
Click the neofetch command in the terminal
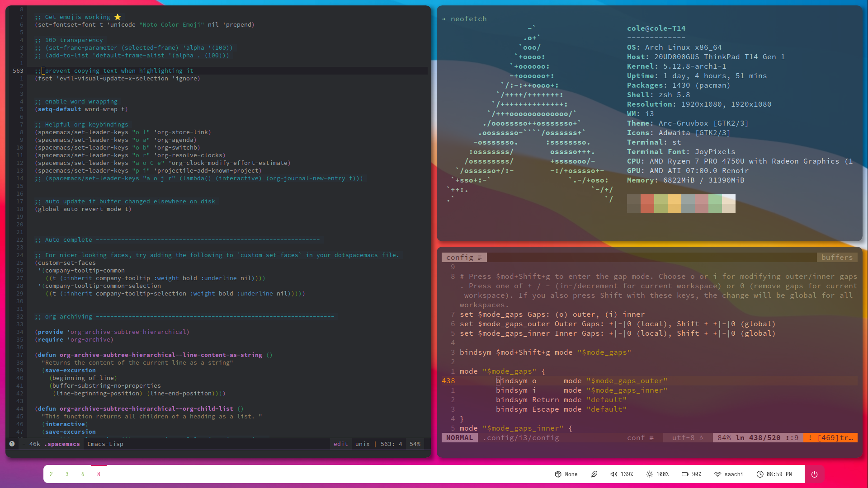point(469,19)
